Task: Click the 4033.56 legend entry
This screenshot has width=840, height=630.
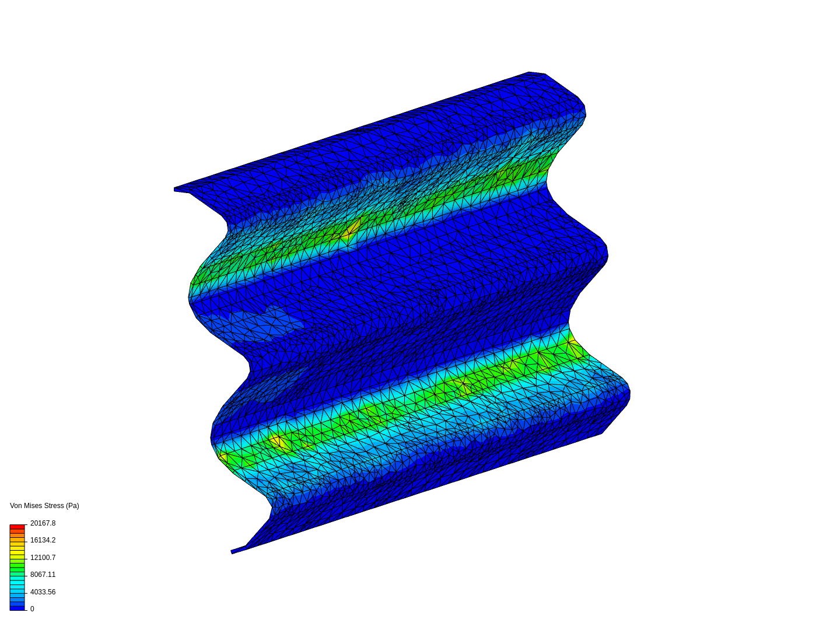Action: pos(43,591)
